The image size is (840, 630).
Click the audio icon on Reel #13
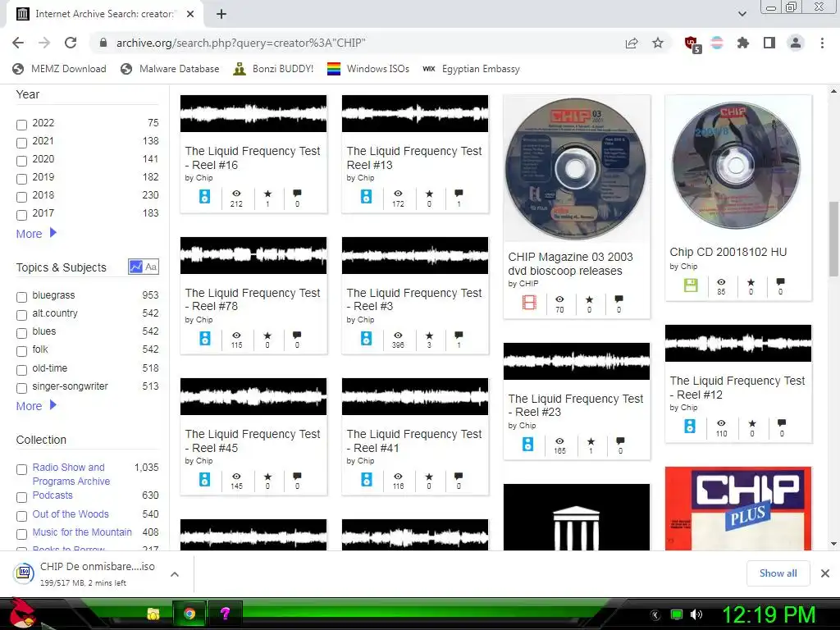tap(367, 197)
